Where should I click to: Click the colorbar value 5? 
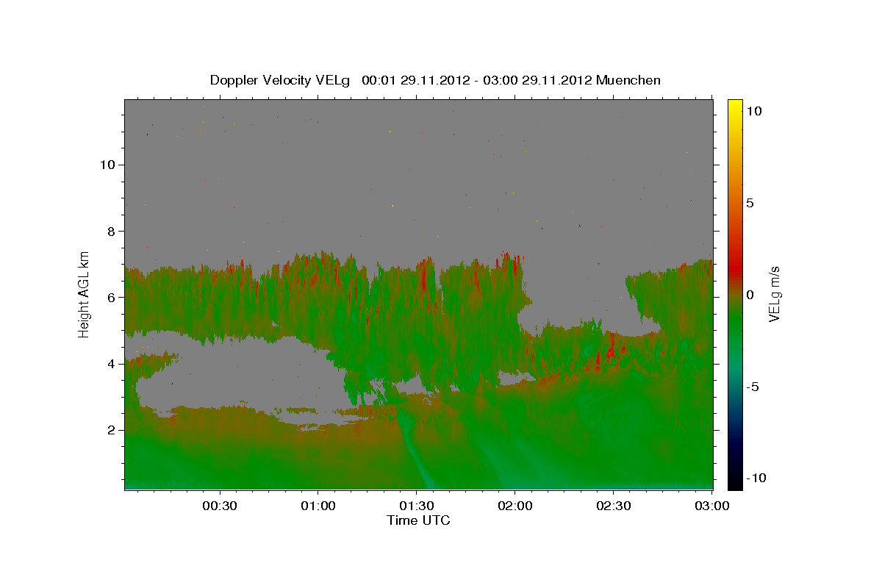[750, 203]
